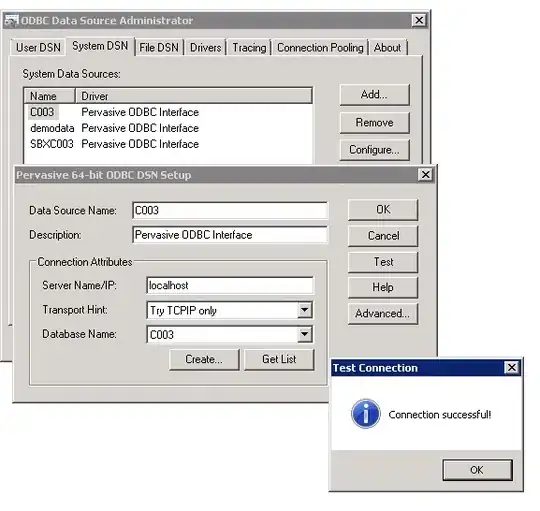Close the Test Connection dialog

click(511, 367)
